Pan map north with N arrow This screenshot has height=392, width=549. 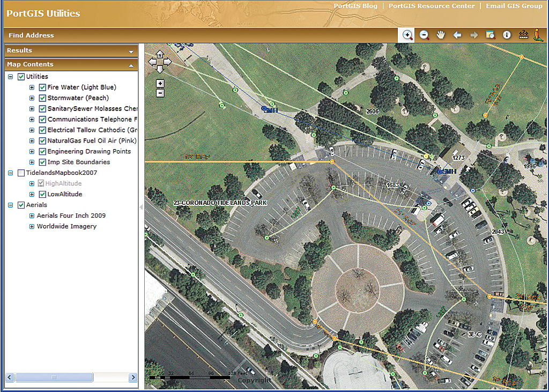(x=160, y=55)
